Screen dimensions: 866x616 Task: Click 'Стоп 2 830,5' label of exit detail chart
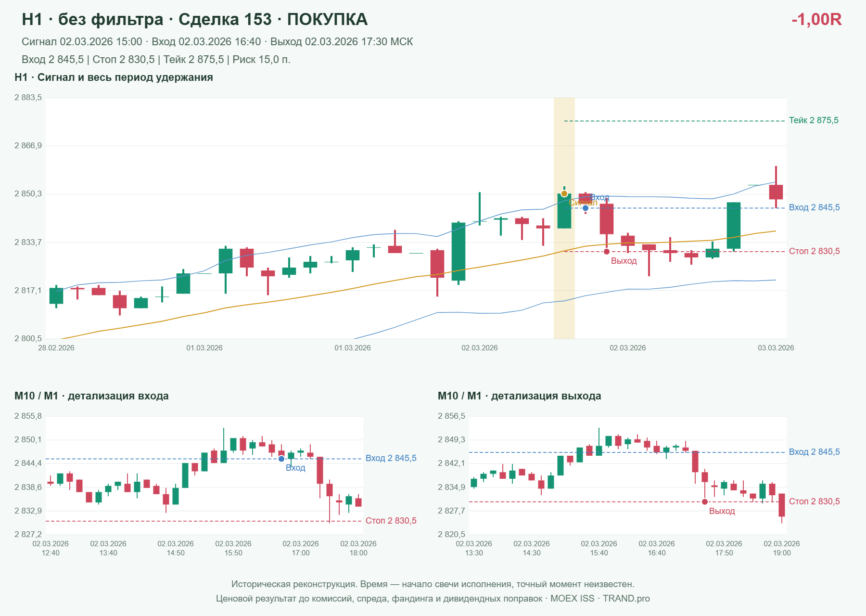coord(814,501)
